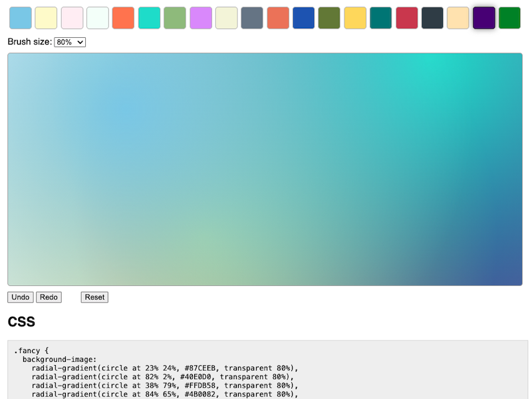532x399 pixels.
Task: Undo the last brush stroke
Action: pyautogui.click(x=20, y=297)
